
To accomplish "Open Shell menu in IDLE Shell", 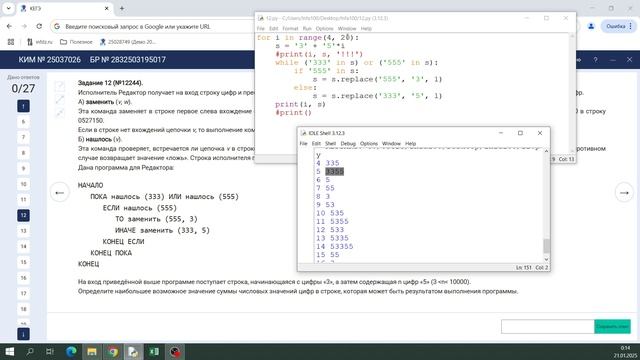I will coord(330,143).
